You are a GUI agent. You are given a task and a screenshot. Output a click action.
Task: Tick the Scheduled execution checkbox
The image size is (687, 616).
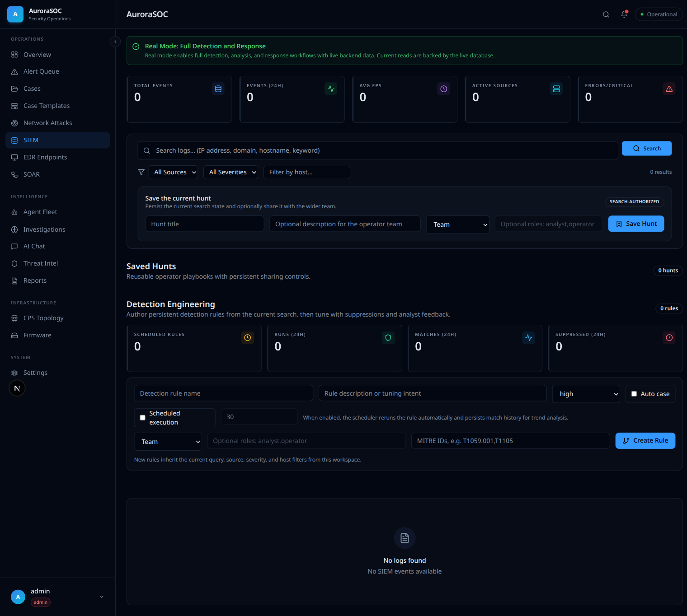click(x=142, y=418)
